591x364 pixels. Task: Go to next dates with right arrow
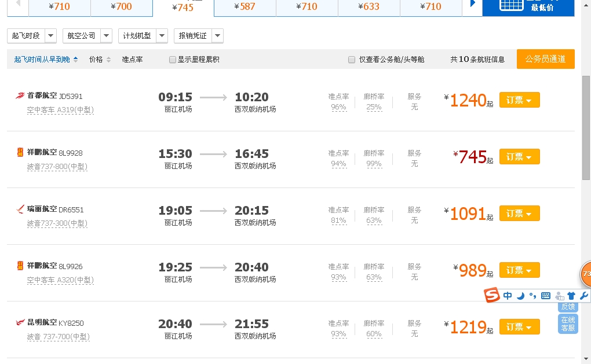click(473, 4)
